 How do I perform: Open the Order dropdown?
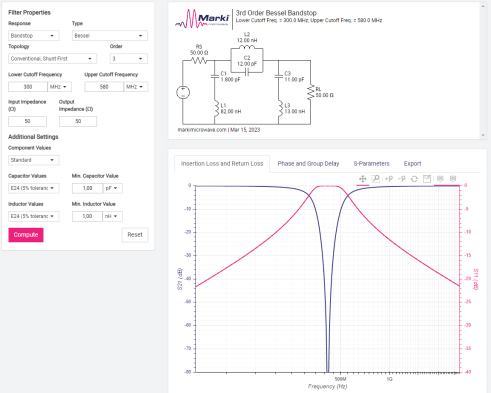pyautogui.click(x=129, y=59)
